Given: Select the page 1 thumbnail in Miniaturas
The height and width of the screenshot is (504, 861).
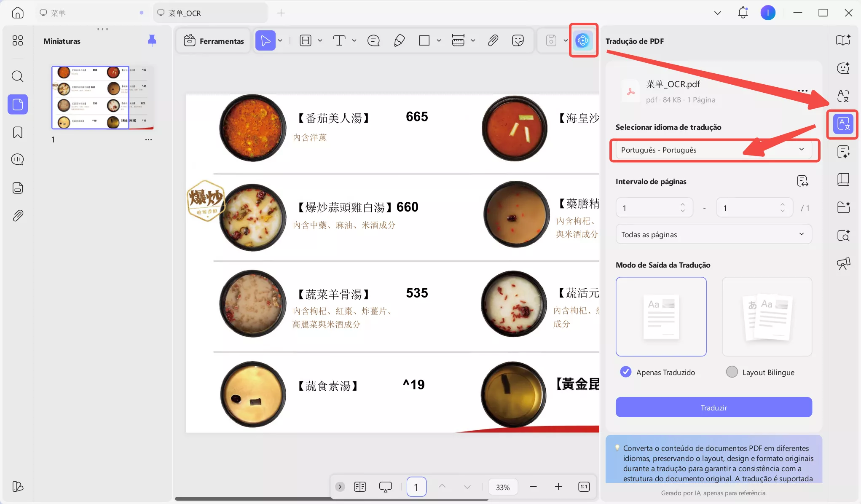Looking at the screenshot, I should point(90,97).
